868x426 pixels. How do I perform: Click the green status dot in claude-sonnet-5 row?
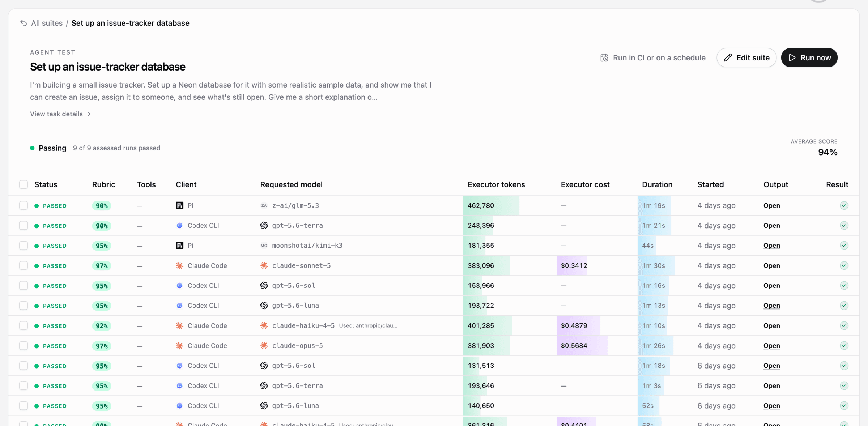point(37,266)
